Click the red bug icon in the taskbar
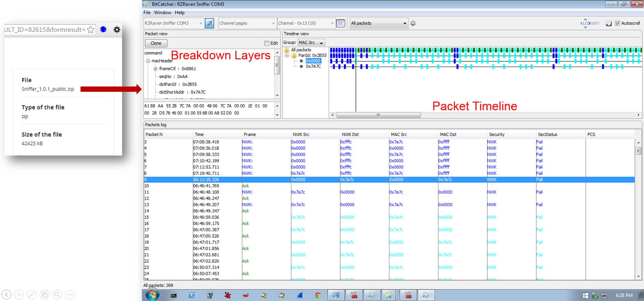 coord(228,295)
